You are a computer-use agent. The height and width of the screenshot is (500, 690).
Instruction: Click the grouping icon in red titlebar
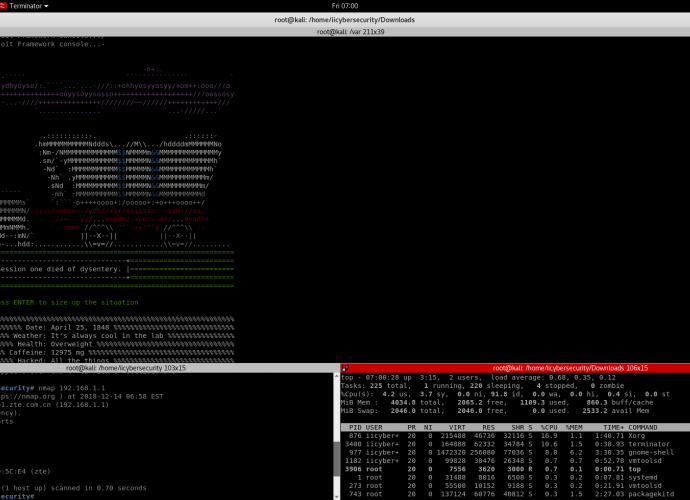[345, 368]
